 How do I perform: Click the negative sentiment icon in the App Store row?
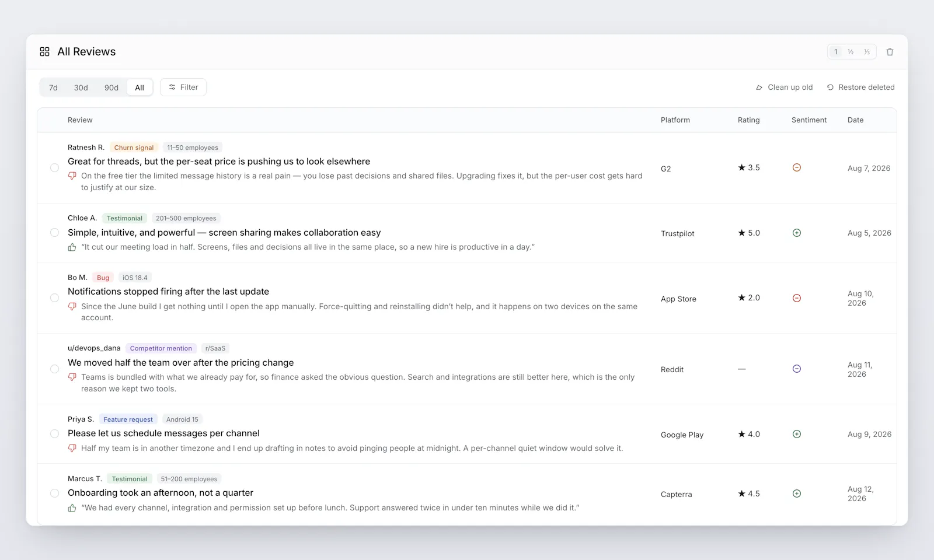click(x=797, y=298)
